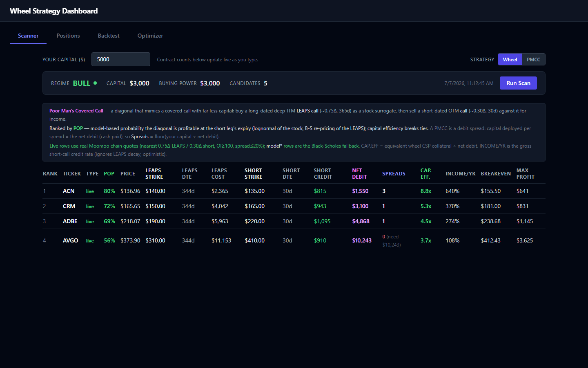Viewport: 588px width, 368px height.
Task: Click the $238.68 breakeven value
Action: tap(490, 221)
